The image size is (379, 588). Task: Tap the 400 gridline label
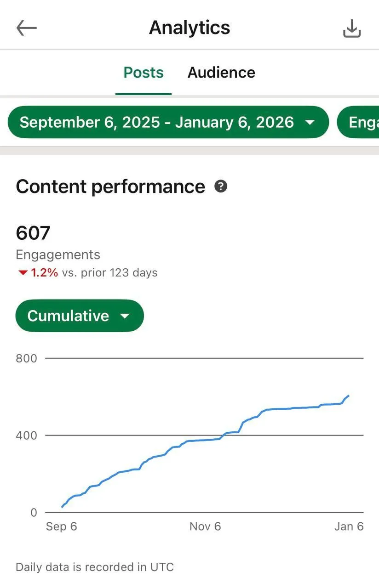click(x=26, y=435)
